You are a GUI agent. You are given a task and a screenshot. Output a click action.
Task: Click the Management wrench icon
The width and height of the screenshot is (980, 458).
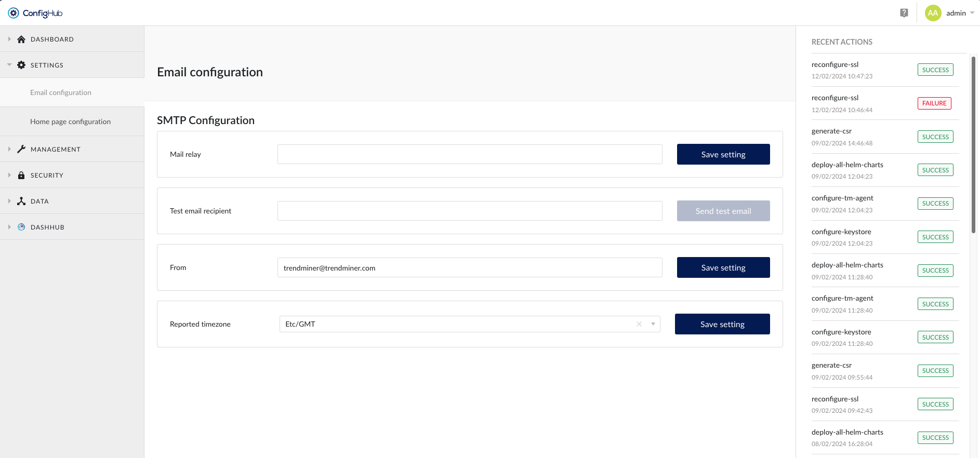point(21,149)
